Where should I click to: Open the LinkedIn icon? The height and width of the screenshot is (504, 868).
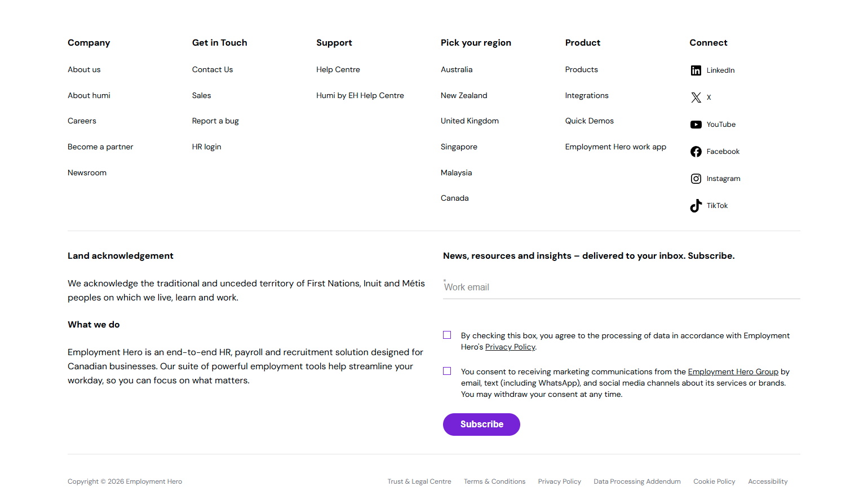coord(696,70)
